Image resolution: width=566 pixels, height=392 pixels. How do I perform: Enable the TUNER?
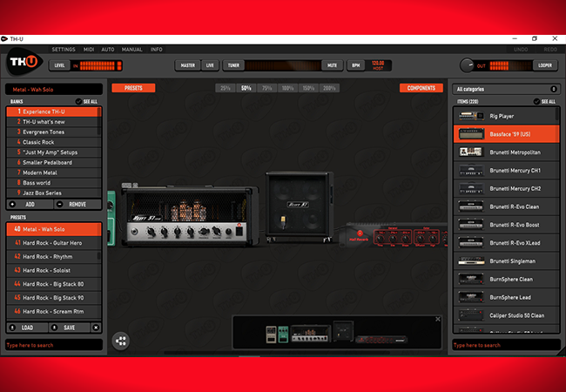(x=233, y=65)
